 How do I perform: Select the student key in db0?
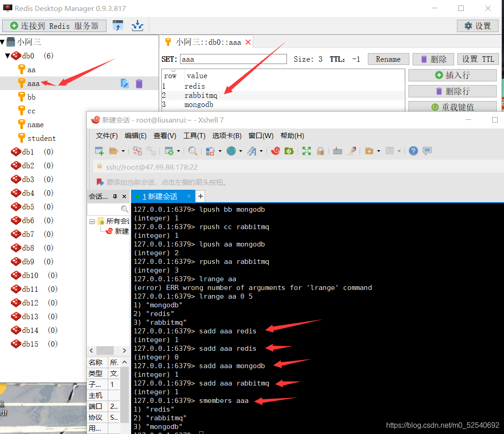click(42, 138)
